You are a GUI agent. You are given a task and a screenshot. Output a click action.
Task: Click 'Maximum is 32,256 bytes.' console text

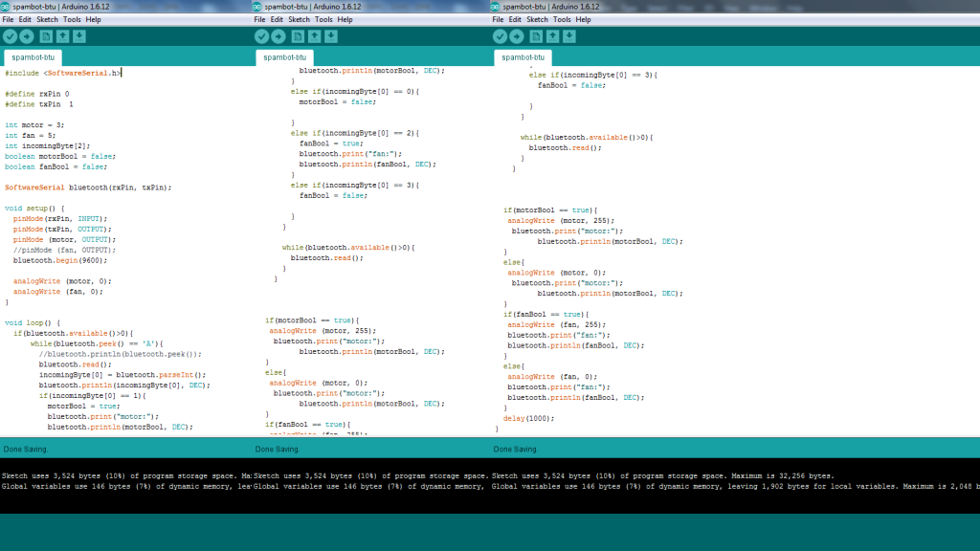(x=783, y=476)
